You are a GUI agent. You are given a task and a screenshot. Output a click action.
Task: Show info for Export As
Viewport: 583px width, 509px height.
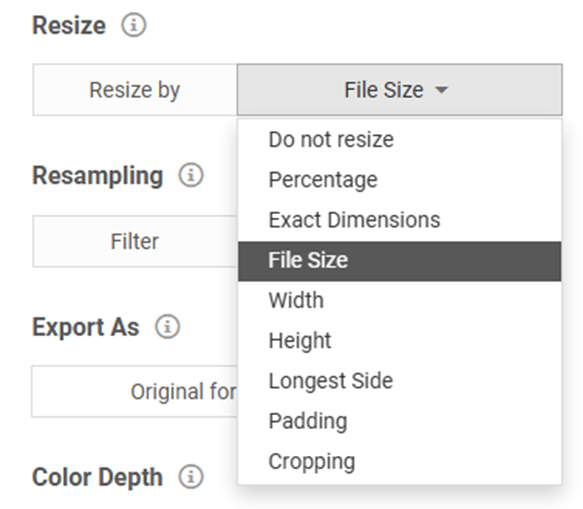(x=167, y=327)
